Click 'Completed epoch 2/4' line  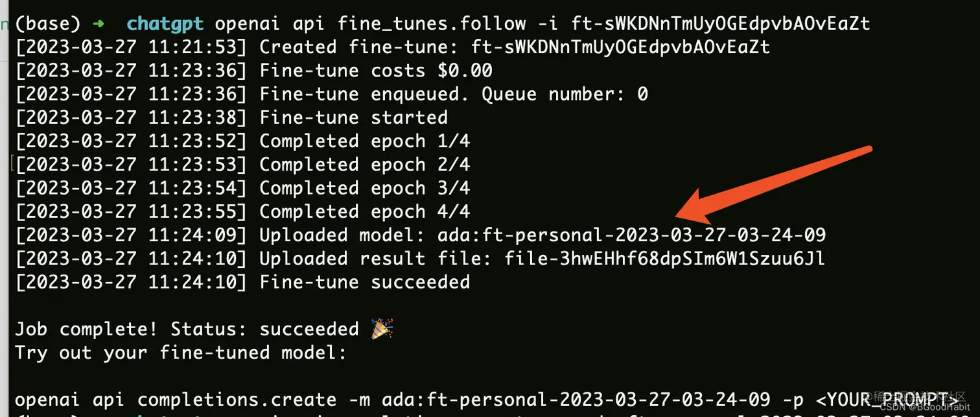pyautogui.click(x=242, y=165)
